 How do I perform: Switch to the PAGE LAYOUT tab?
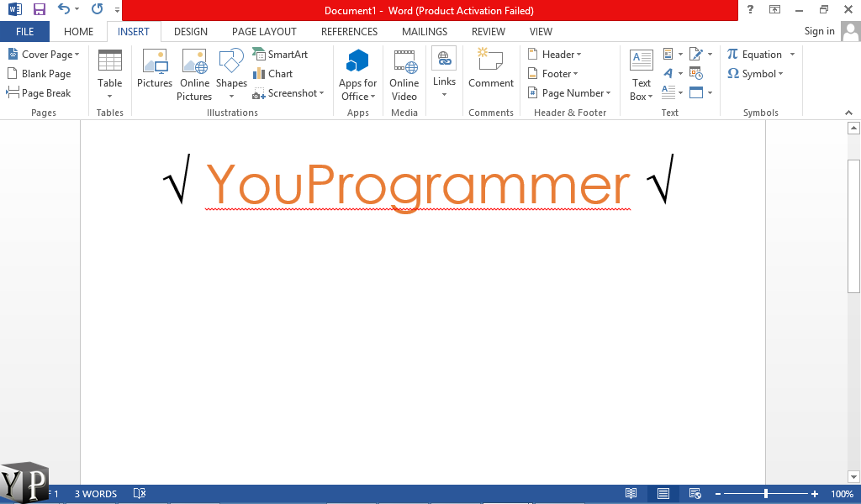(x=264, y=32)
